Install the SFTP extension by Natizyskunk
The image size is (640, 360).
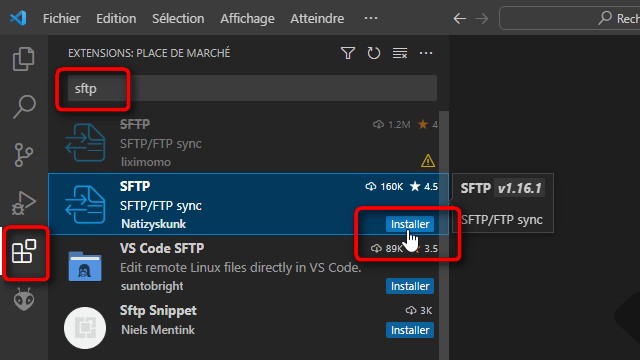pyautogui.click(x=410, y=224)
